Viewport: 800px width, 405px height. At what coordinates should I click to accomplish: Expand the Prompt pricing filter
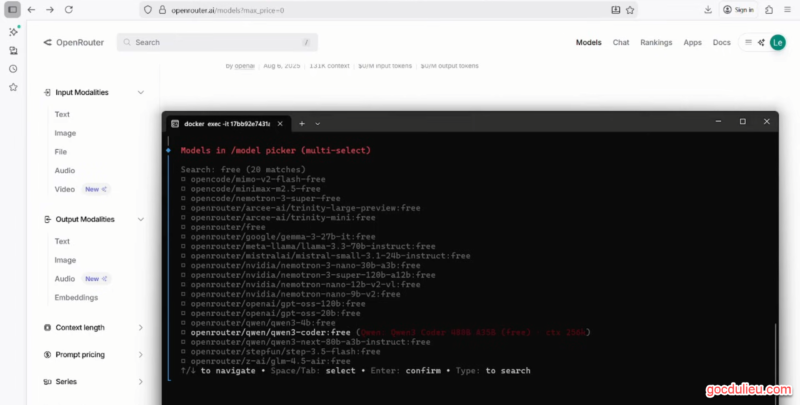[x=140, y=354]
